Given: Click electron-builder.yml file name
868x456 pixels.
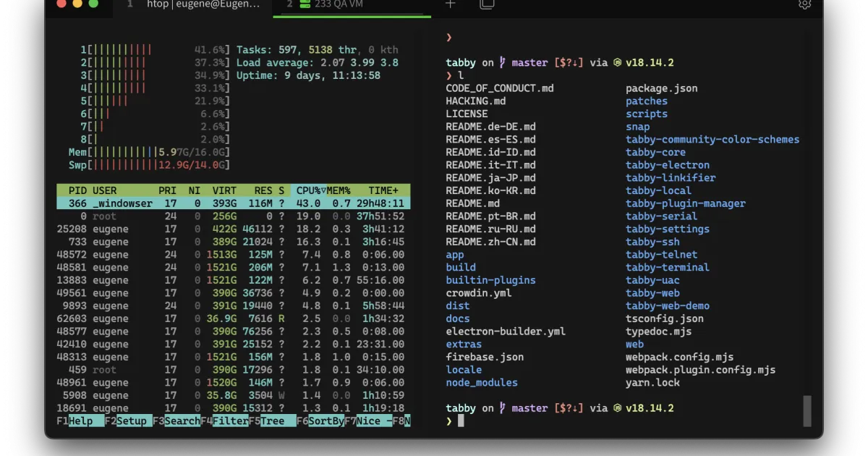Looking at the screenshot, I should pos(506,332).
